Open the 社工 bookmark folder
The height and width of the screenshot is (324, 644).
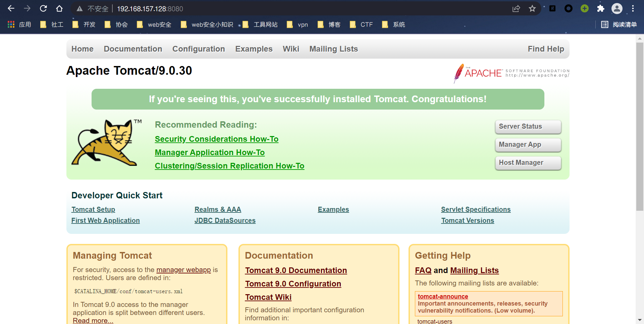click(x=52, y=24)
